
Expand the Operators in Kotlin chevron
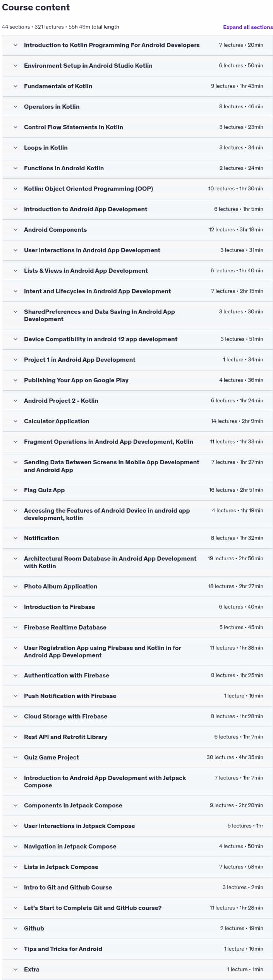(15, 107)
